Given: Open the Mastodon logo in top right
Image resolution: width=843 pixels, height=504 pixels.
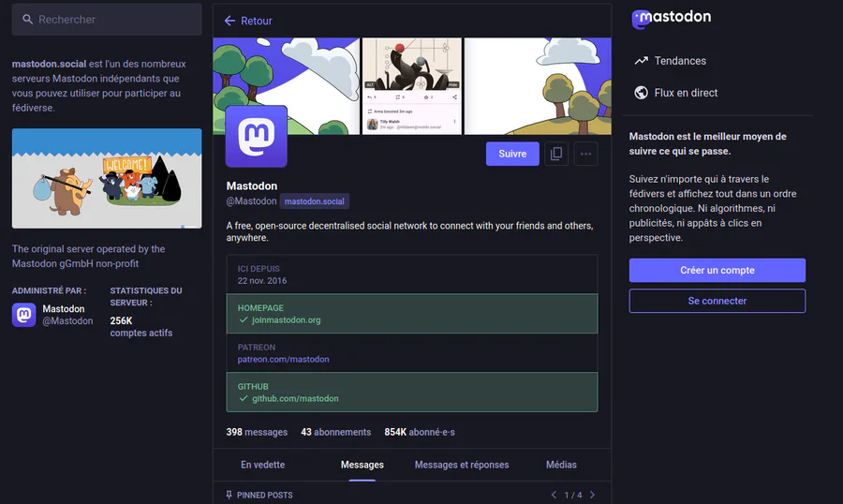Looking at the screenshot, I should 671,19.
